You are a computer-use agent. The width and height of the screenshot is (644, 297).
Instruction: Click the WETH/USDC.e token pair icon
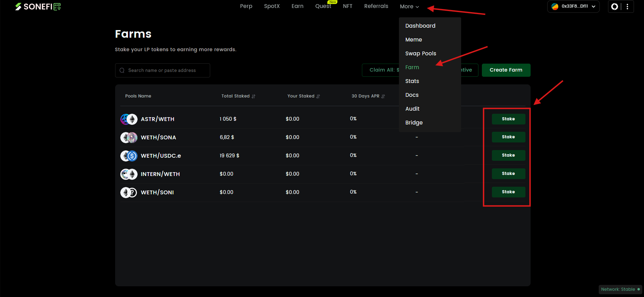coord(129,156)
